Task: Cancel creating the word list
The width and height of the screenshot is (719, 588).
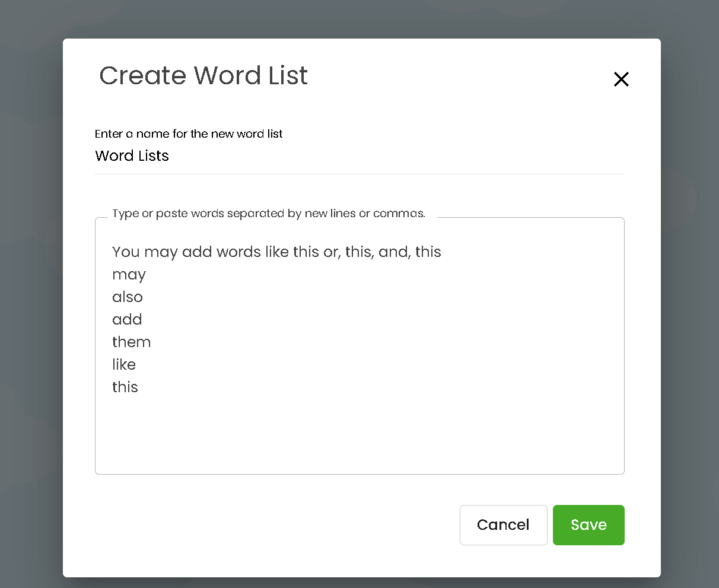Action: tap(503, 525)
